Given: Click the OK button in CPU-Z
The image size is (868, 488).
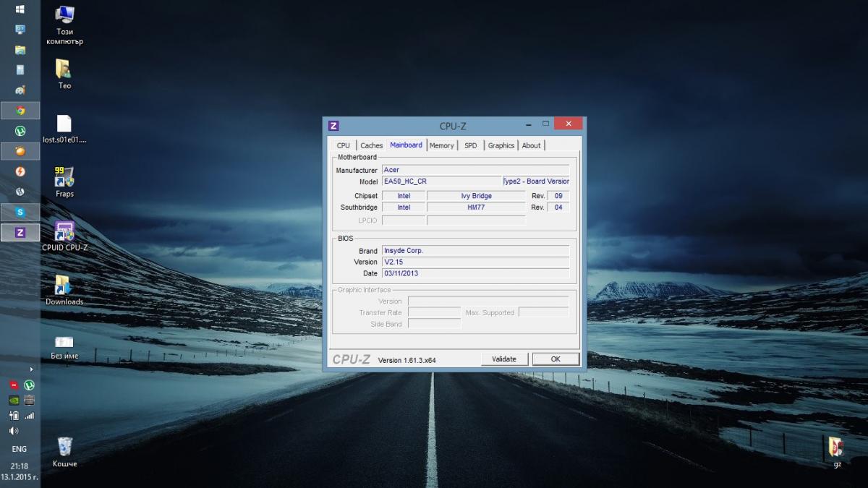Looking at the screenshot, I should [556, 359].
